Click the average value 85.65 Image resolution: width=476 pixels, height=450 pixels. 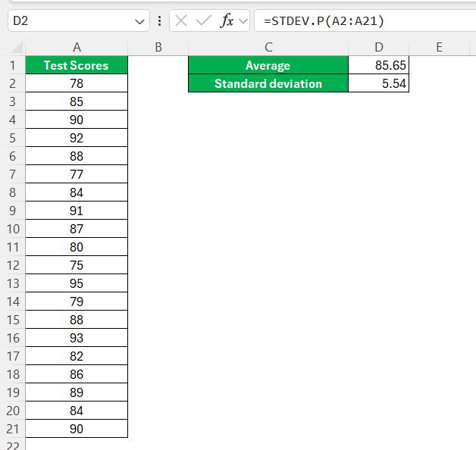pyautogui.click(x=378, y=65)
